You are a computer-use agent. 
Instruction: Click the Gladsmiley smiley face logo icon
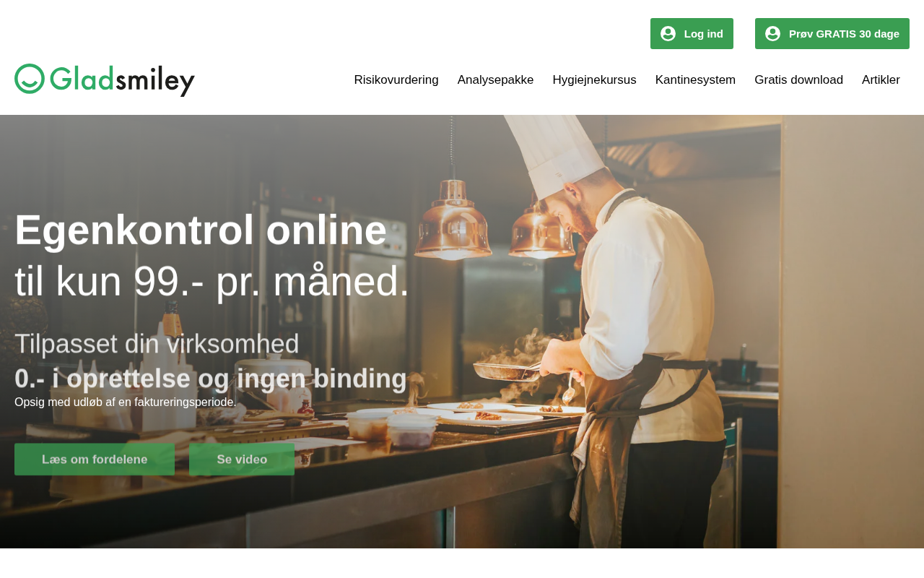coord(30,79)
